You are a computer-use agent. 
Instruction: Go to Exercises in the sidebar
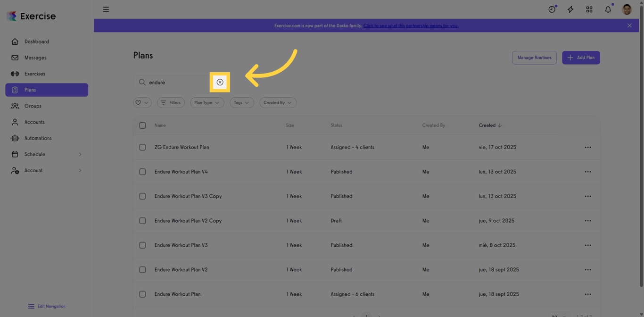(35, 74)
